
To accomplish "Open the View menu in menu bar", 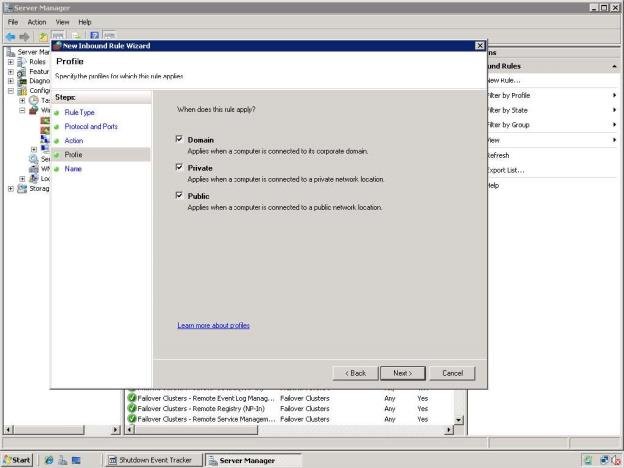I will pos(62,22).
